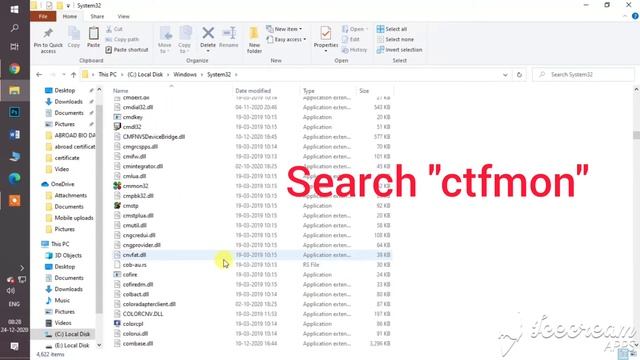The height and width of the screenshot is (360, 640).
Task: Click the Delete X icon
Action: pyautogui.click(x=208, y=33)
